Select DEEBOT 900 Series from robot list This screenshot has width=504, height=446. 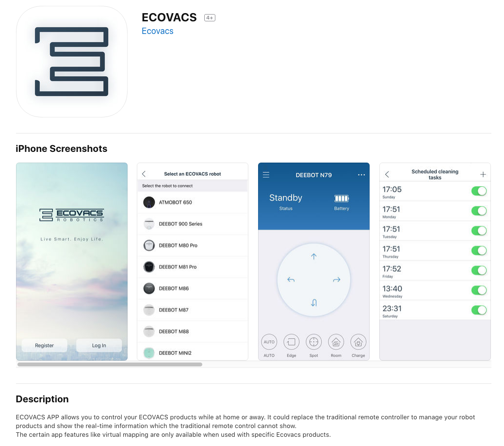coord(180,224)
